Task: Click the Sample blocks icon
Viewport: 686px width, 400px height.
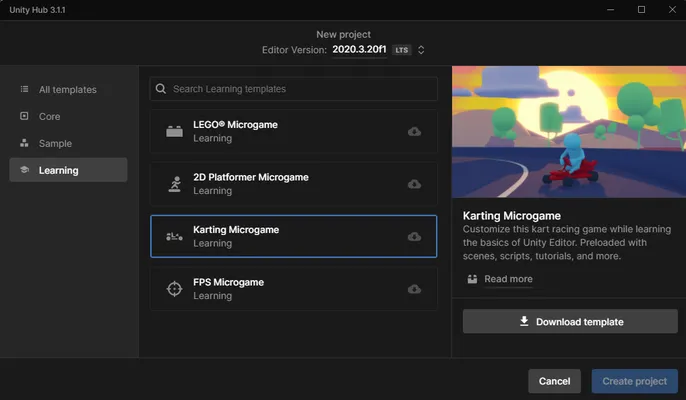Action: pos(24,143)
